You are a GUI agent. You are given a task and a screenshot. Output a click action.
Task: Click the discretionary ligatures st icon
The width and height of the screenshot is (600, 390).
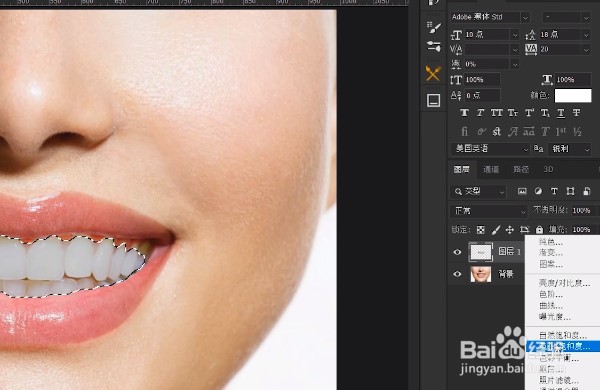tap(497, 131)
